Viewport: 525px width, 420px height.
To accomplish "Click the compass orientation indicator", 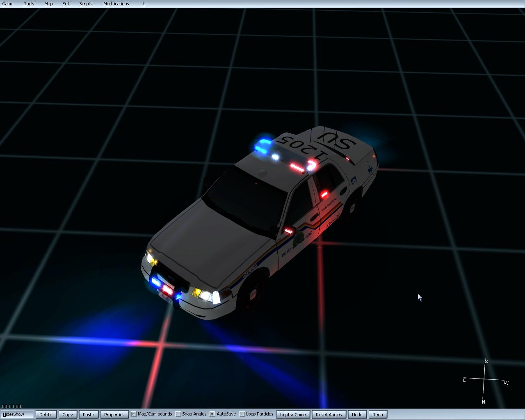I will tap(486, 381).
